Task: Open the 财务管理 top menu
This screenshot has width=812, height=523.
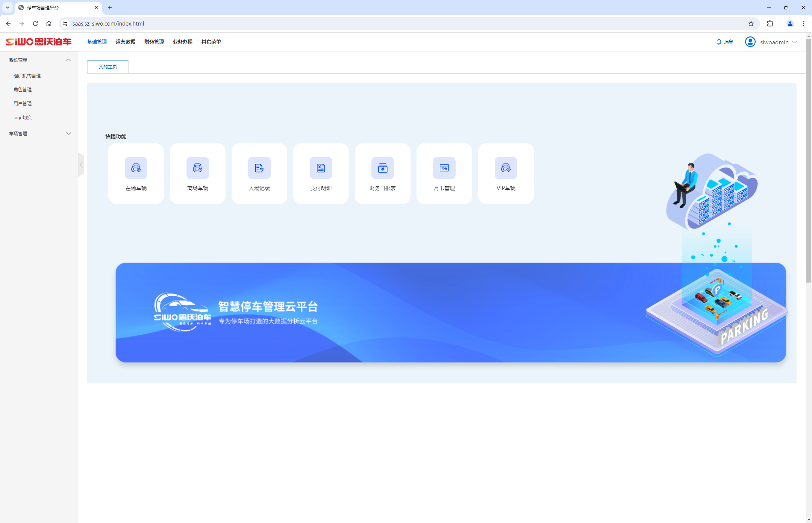Action: tap(154, 42)
